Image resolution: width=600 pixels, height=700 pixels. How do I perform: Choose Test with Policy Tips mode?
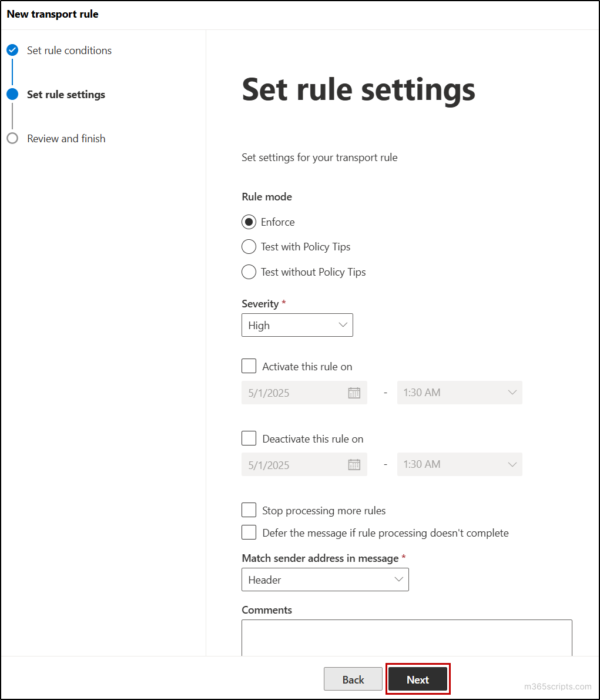click(249, 246)
